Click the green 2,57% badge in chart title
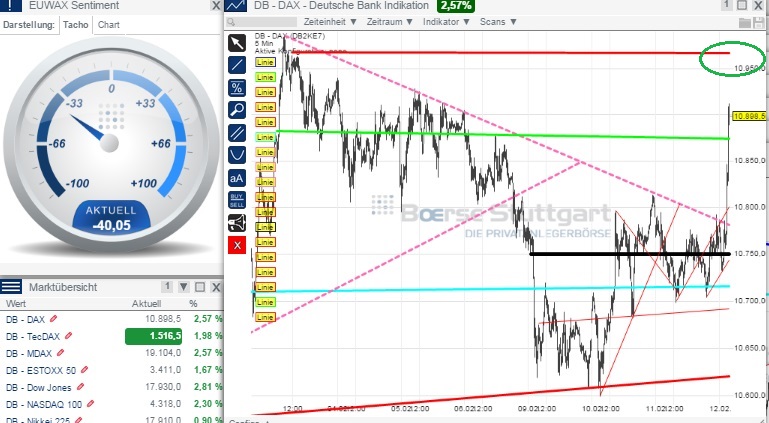Image resolution: width=769 pixels, height=423 pixels. tap(456, 5)
